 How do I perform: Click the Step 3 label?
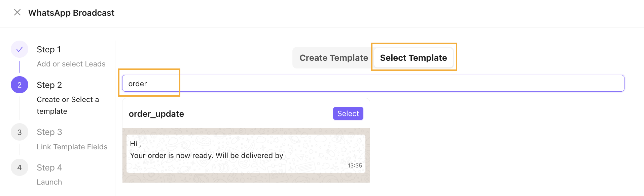tap(49, 132)
